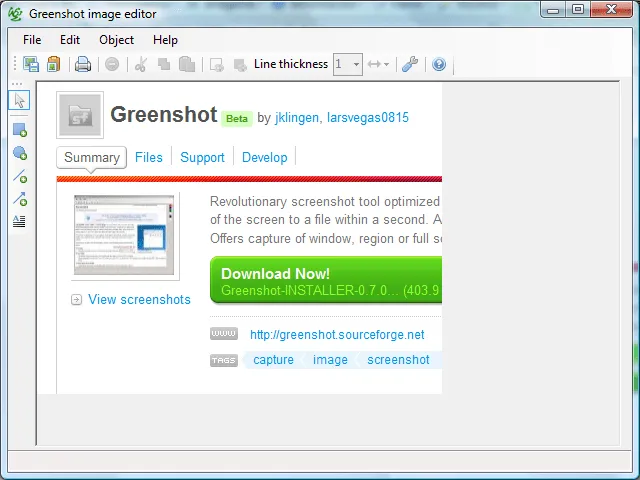Screen dimensions: 640x480
Task: Switch to the Develop tab
Action: tap(264, 158)
